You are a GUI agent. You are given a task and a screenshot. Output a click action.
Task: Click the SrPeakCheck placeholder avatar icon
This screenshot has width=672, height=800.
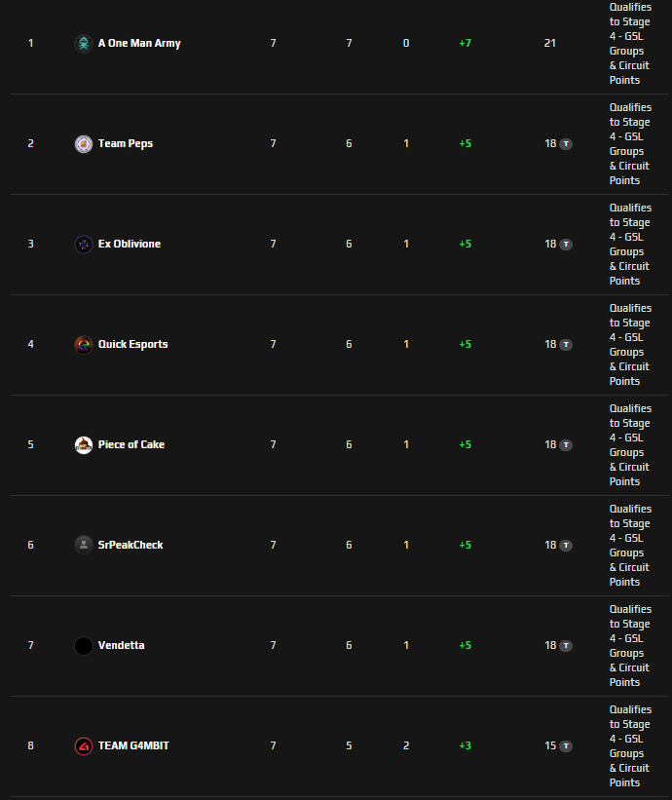coord(84,546)
